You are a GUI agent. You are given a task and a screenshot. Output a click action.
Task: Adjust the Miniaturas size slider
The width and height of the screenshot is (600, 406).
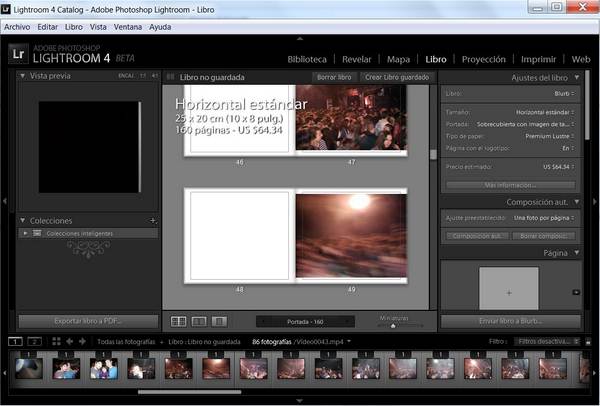393,326
